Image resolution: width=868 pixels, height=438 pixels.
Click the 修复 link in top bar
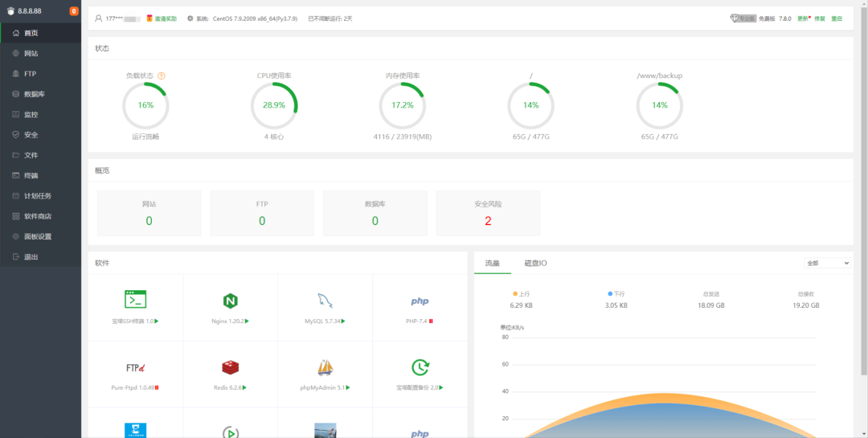820,18
